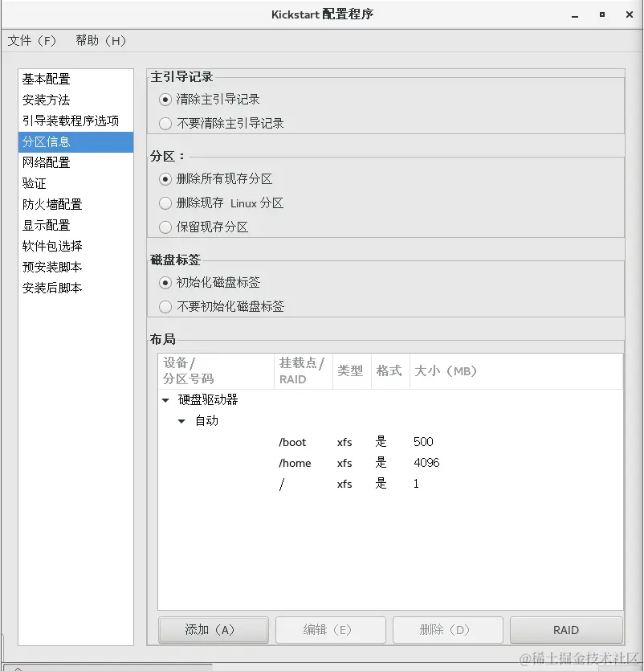
Task: Choose 删除所有现存分区 option
Action: point(165,179)
